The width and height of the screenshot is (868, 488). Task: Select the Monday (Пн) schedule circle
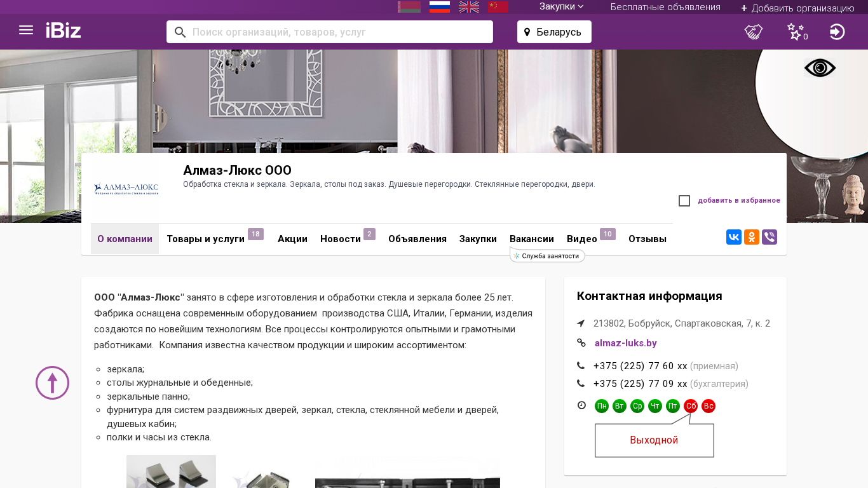[x=602, y=406]
